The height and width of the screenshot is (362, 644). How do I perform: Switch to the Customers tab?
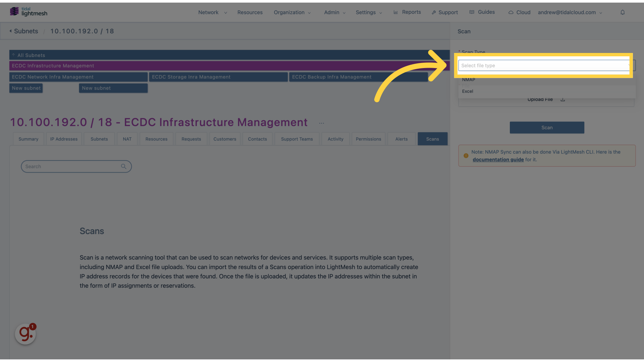225,139
